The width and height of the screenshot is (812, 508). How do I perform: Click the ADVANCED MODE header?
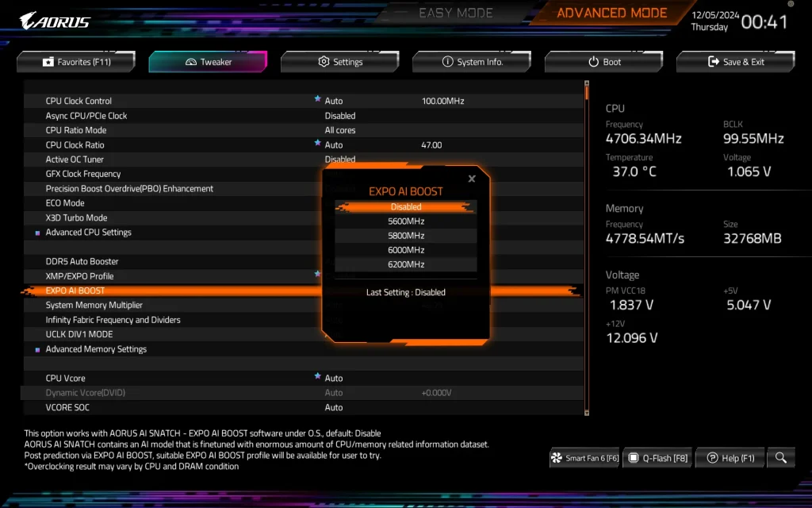(x=611, y=13)
